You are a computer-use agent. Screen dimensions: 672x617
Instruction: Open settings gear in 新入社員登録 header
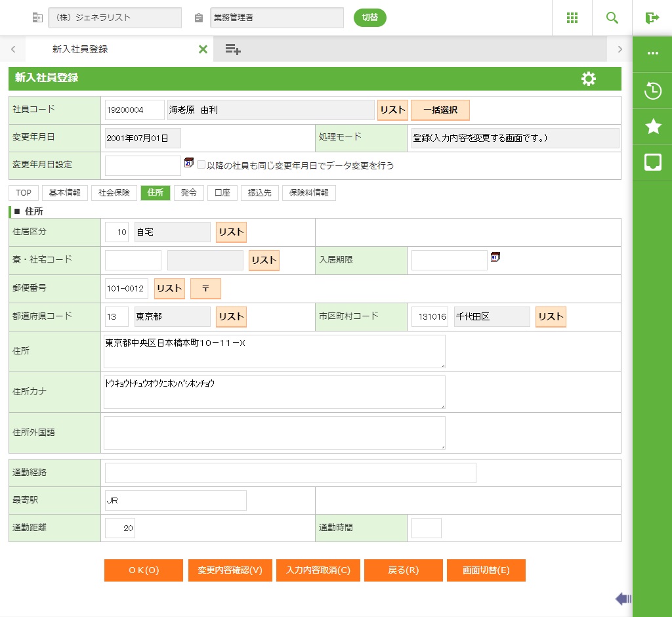click(589, 79)
